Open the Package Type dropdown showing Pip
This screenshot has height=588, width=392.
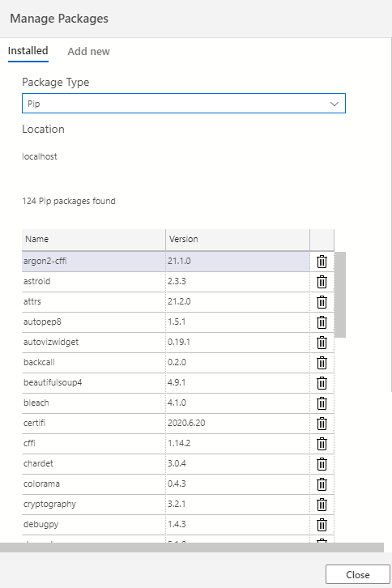pyautogui.click(x=184, y=104)
